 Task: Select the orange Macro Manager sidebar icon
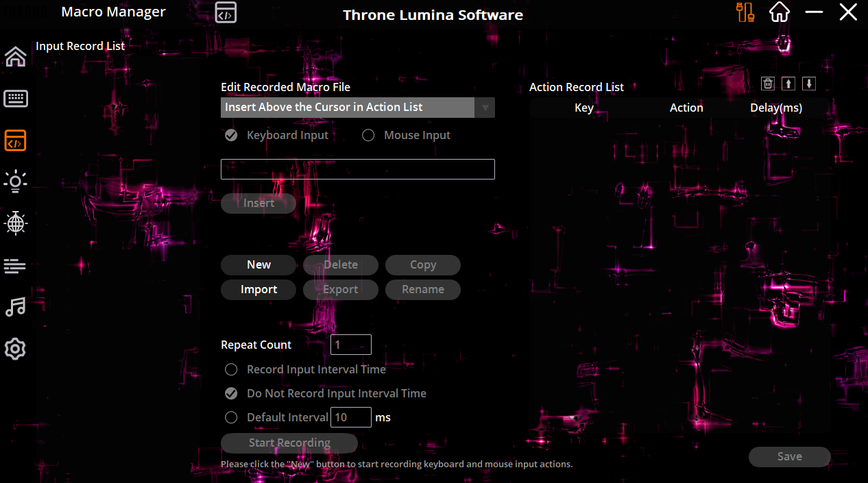click(x=15, y=140)
